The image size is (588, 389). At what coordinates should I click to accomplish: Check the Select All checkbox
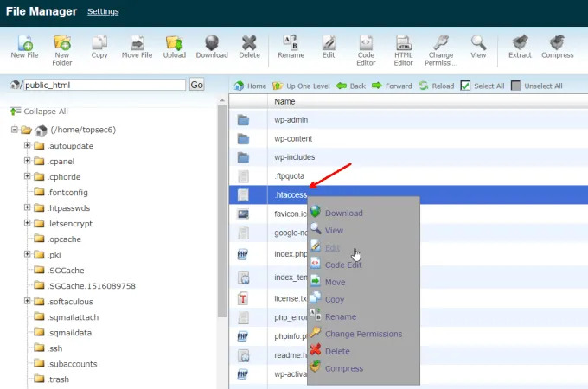point(465,86)
